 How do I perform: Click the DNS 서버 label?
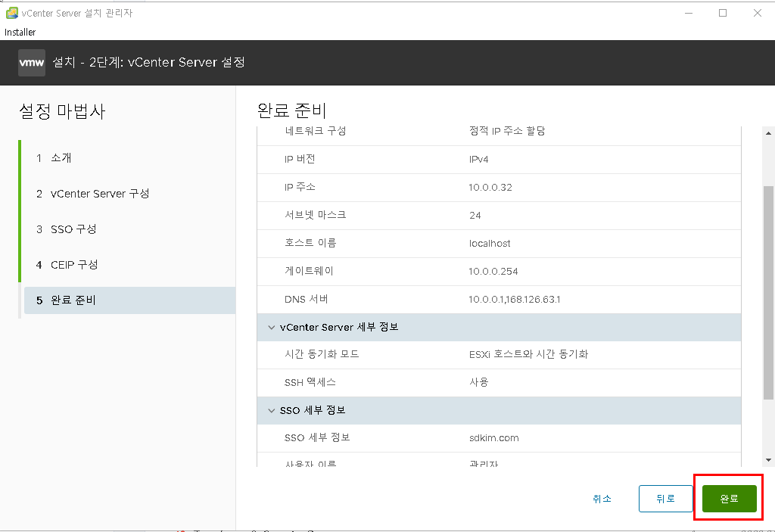[x=306, y=299]
